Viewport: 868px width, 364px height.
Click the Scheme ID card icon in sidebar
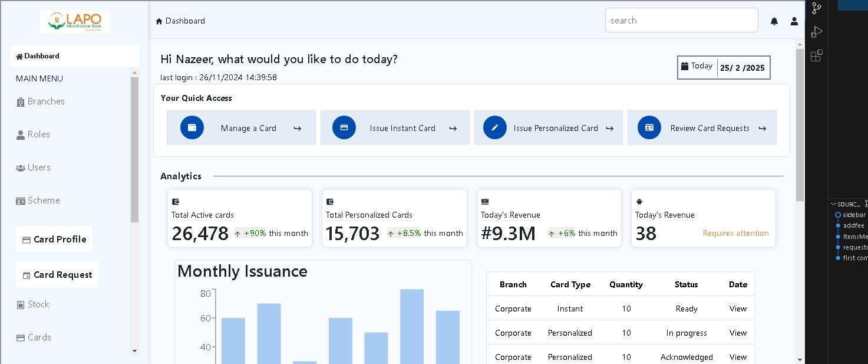(21, 201)
